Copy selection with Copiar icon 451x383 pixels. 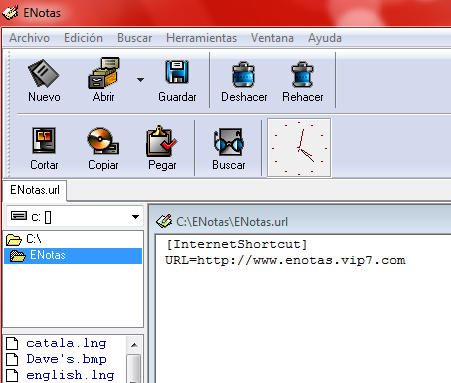[103, 141]
